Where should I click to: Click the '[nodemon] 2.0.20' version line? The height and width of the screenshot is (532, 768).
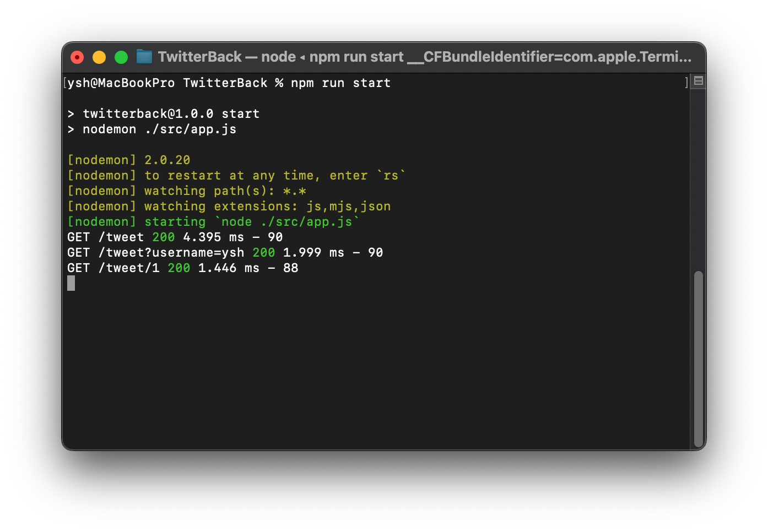pyautogui.click(x=129, y=160)
